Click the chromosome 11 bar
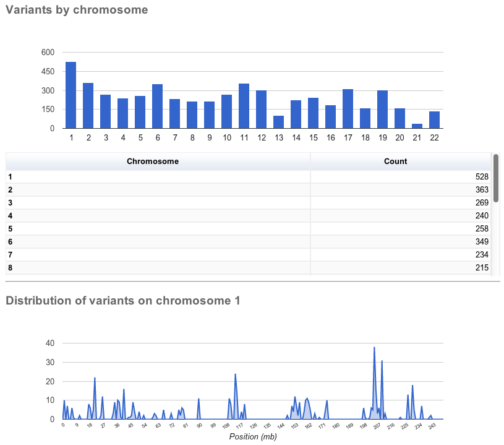The width and height of the screenshot is (504, 445). point(244,106)
